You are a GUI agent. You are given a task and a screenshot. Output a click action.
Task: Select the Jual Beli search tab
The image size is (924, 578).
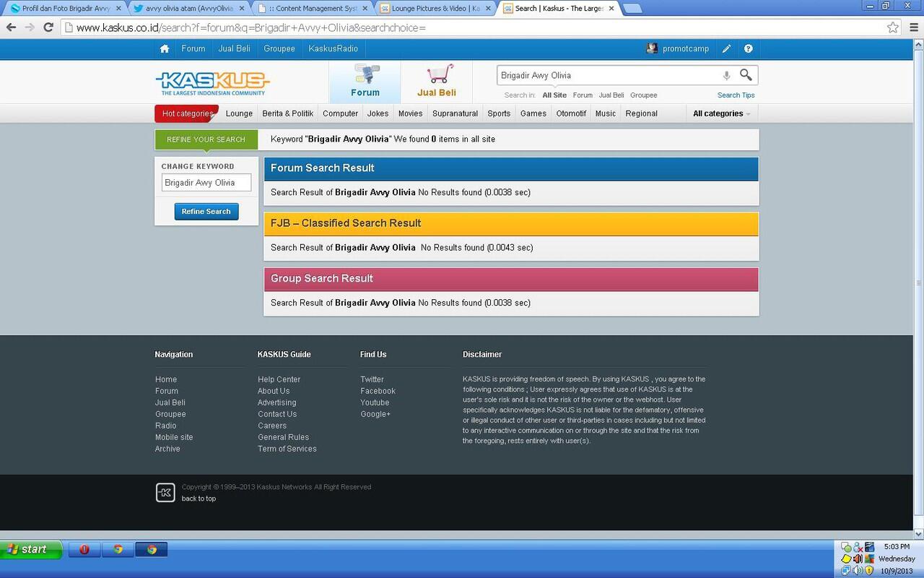pos(437,81)
